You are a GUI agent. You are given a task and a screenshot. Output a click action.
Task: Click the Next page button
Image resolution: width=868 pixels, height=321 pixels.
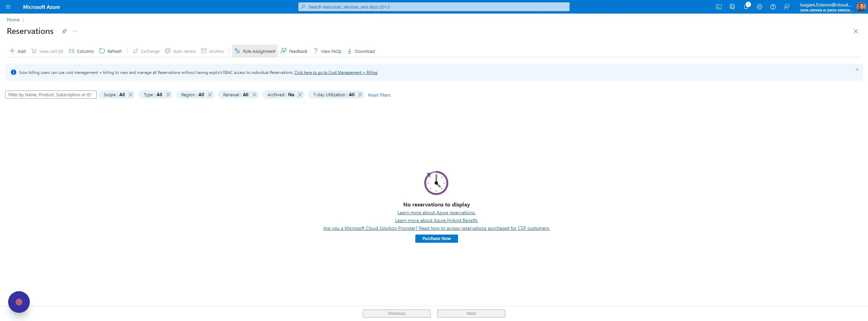click(x=471, y=313)
